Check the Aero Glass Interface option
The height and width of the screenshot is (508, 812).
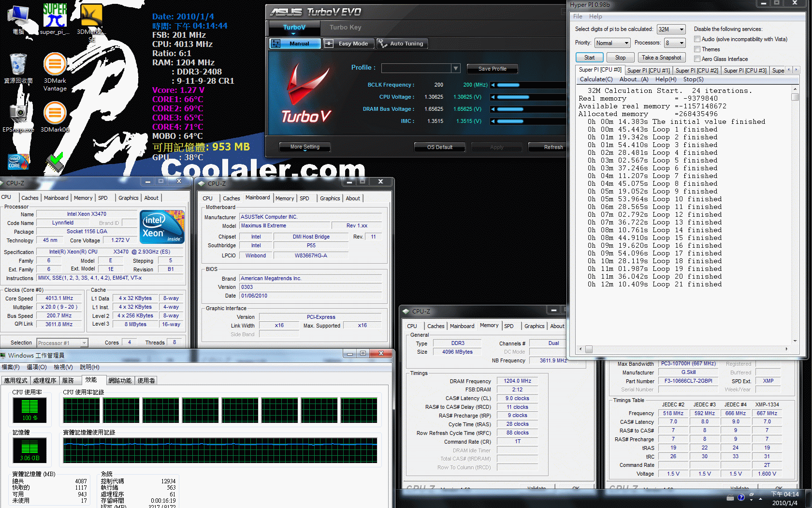click(697, 59)
